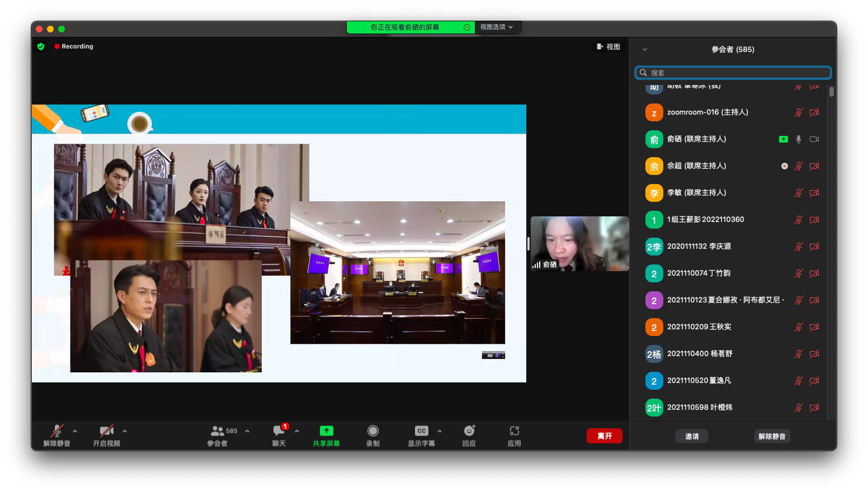
Task: Click the green Share Screen icon
Action: pyautogui.click(x=326, y=431)
